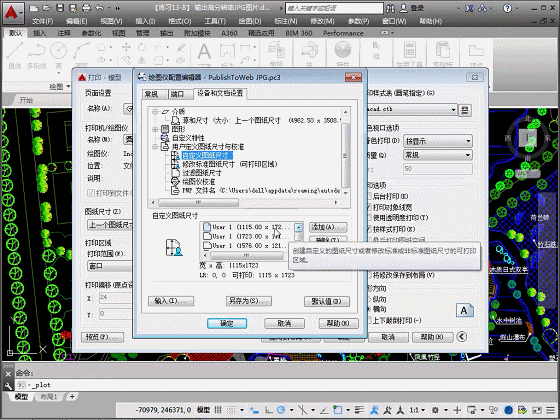
Task: Toggle ortho mode icon in status bar
Action: pyautogui.click(x=268, y=410)
